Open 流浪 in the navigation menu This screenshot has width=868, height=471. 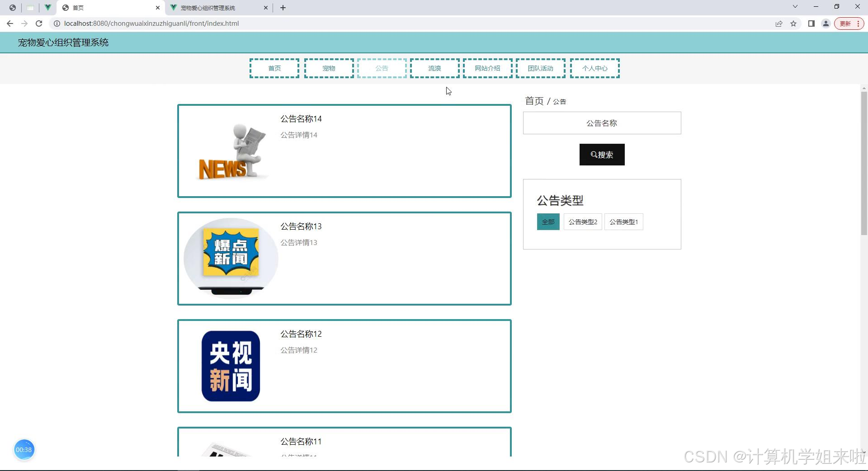(435, 68)
